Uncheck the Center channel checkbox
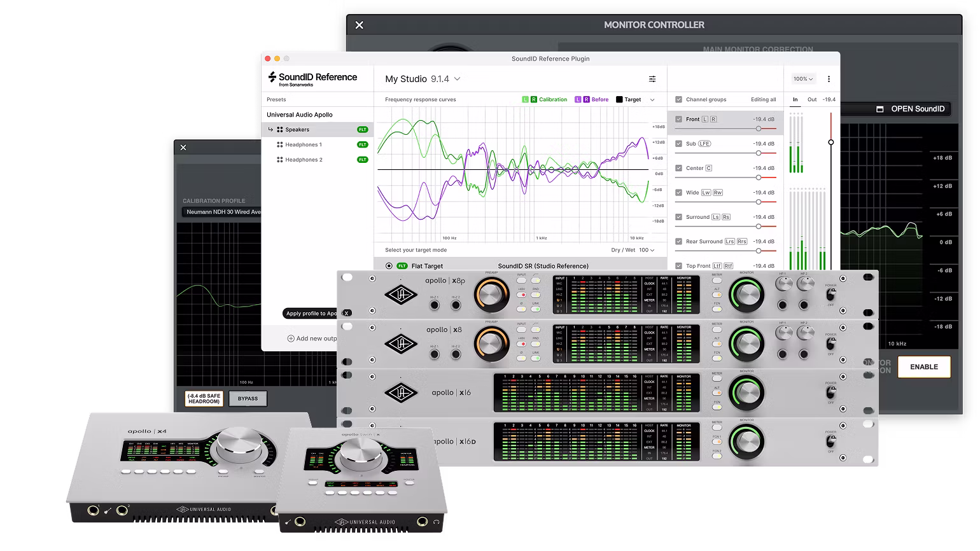This screenshot has height=551, width=980. pyautogui.click(x=678, y=168)
